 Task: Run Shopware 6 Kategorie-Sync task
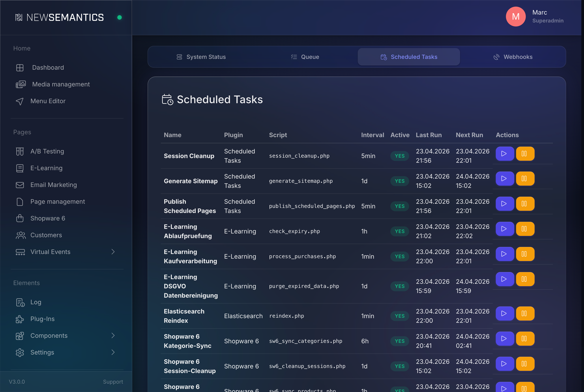(505, 338)
